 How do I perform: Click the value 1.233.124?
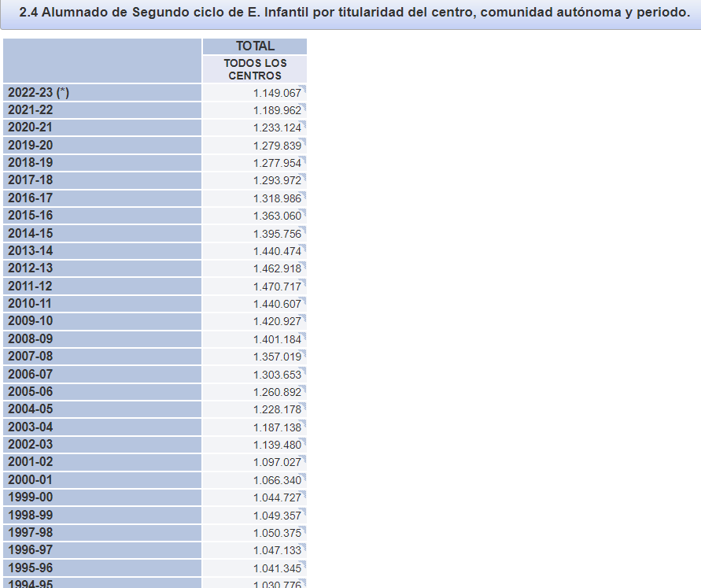(278, 128)
